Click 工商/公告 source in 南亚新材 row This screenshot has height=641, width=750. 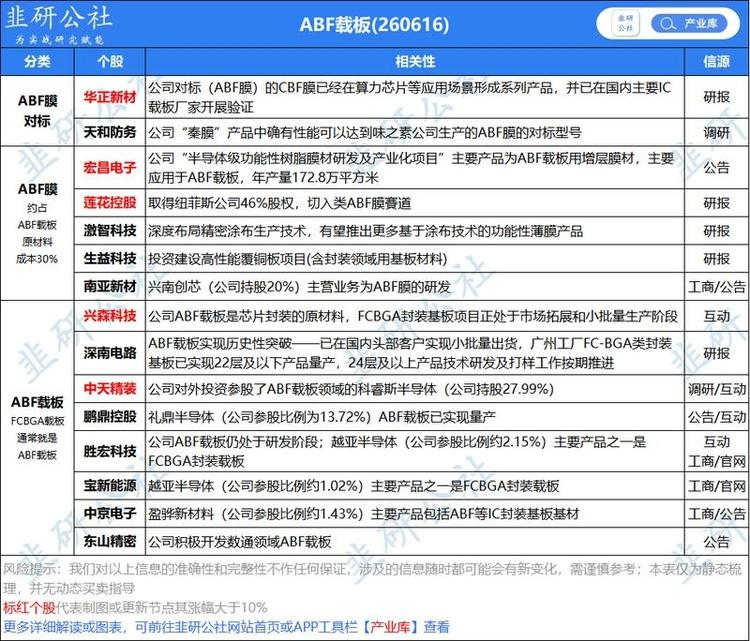pyautogui.click(x=716, y=287)
